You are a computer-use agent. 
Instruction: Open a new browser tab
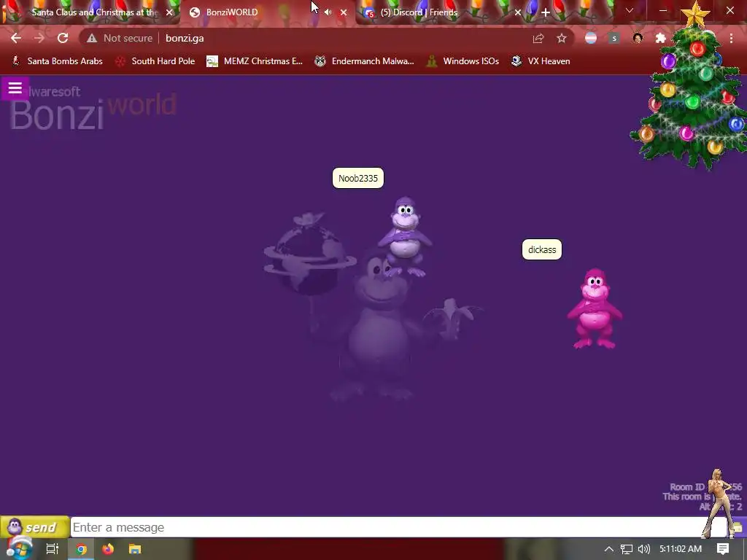pos(546,12)
